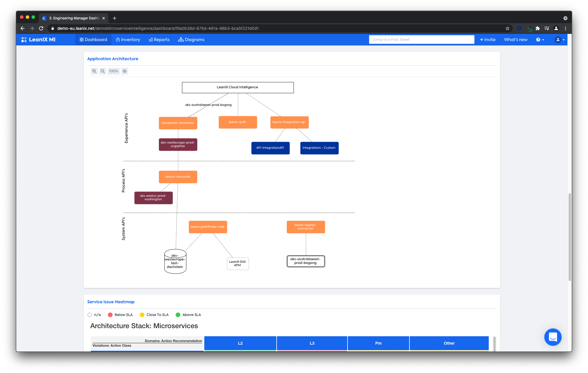The image size is (588, 373).
Task: Open the Intercom chat bubble
Action: click(553, 337)
